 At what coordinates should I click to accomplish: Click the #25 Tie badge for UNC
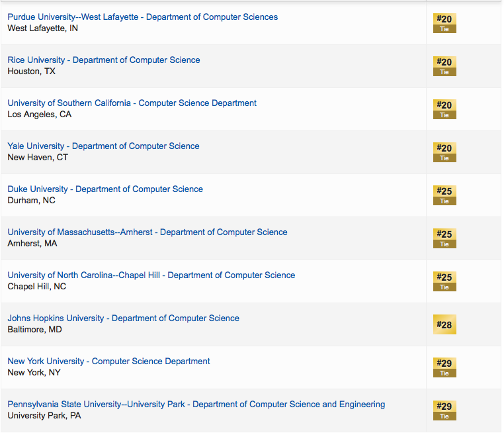click(x=444, y=281)
